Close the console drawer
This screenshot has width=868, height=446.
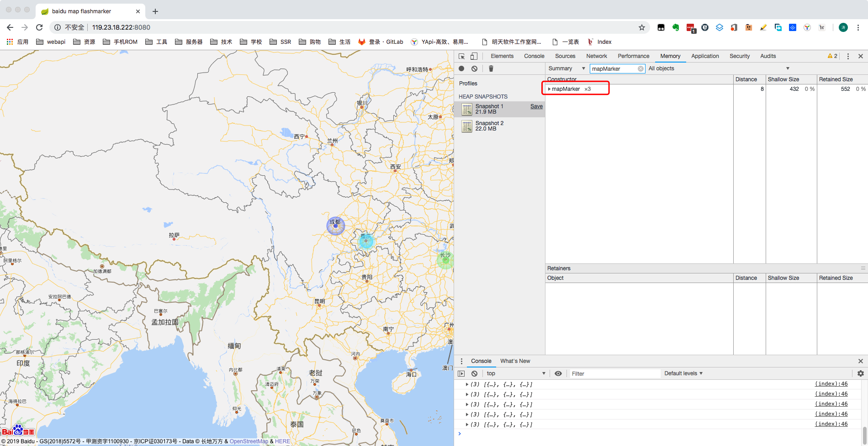(861, 361)
